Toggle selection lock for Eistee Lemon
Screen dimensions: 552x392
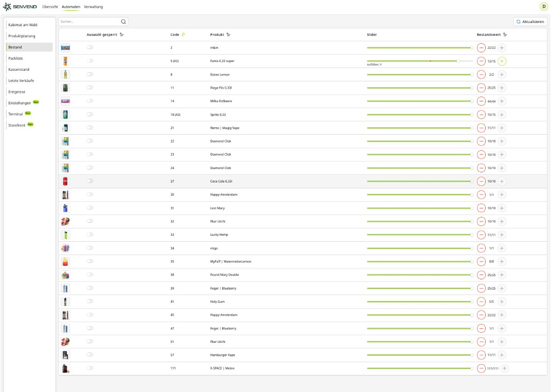click(x=90, y=74)
